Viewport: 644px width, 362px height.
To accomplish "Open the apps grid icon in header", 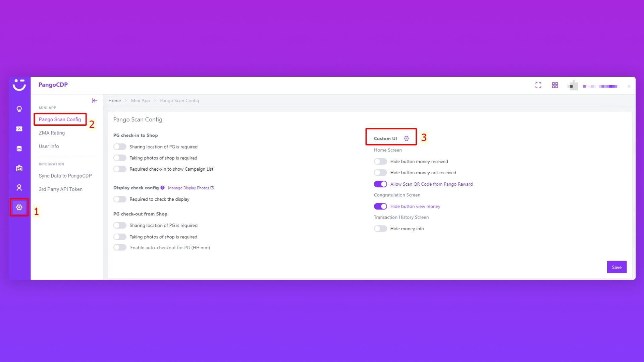I will [x=555, y=85].
